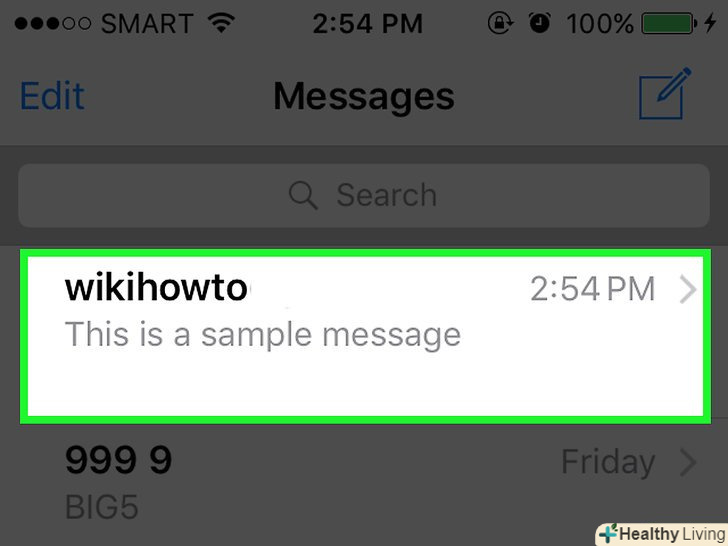Tap the This is a sample message preview

[x=263, y=335]
